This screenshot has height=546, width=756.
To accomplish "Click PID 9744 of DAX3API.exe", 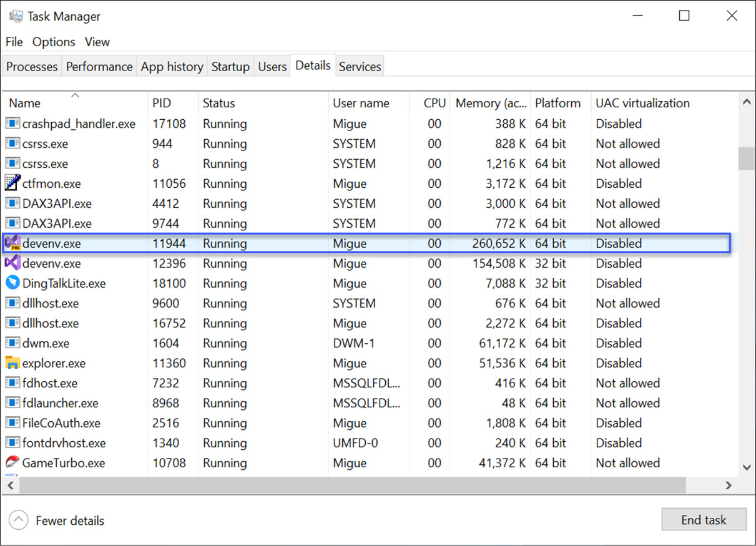I will click(x=165, y=223).
